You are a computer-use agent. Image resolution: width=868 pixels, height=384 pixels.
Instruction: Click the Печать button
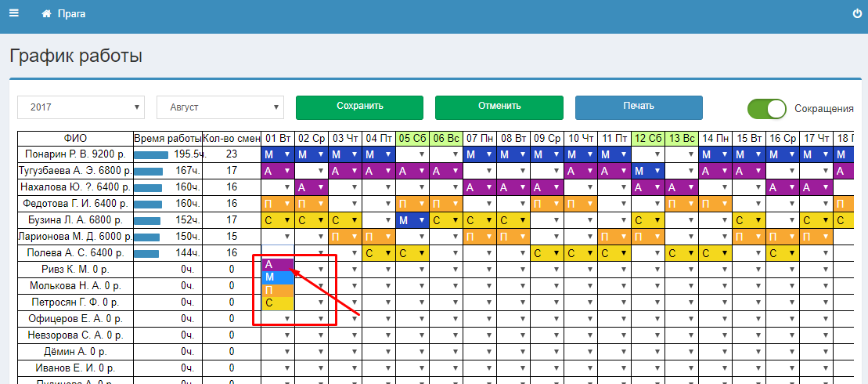[639, 107]
